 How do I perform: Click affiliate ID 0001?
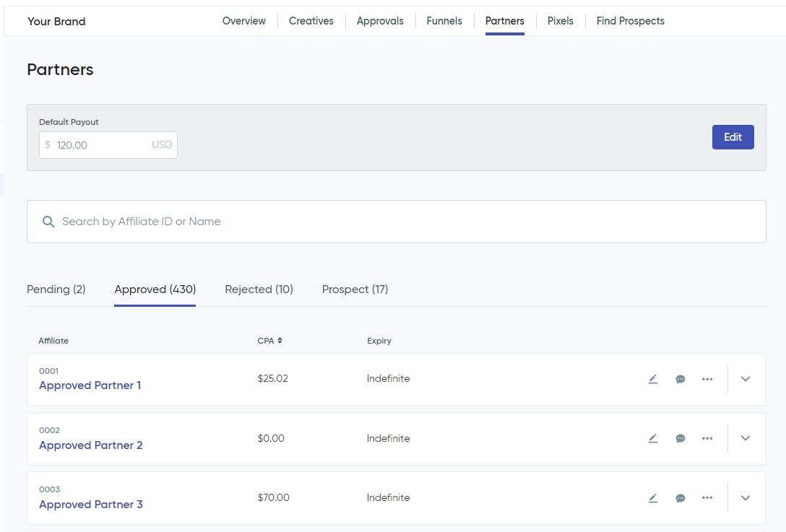point(48,371)
